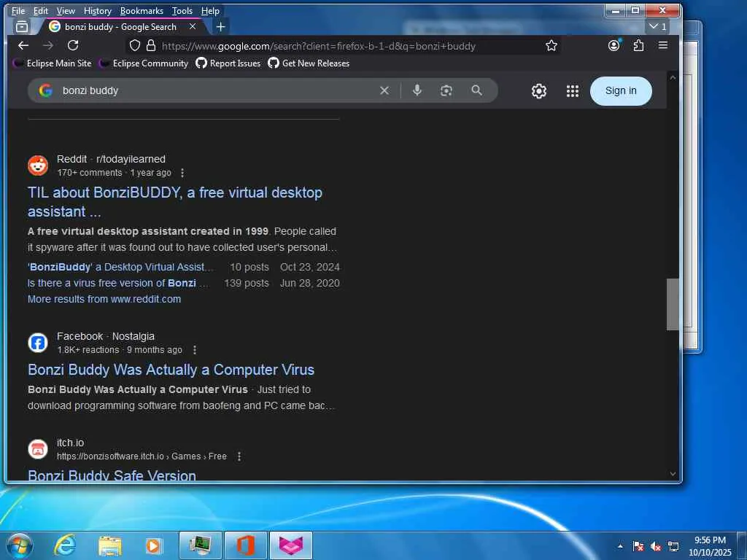Show hidden system tray icons
The width and height of the screenshot is (747, 560).
[x=620, y=546]
